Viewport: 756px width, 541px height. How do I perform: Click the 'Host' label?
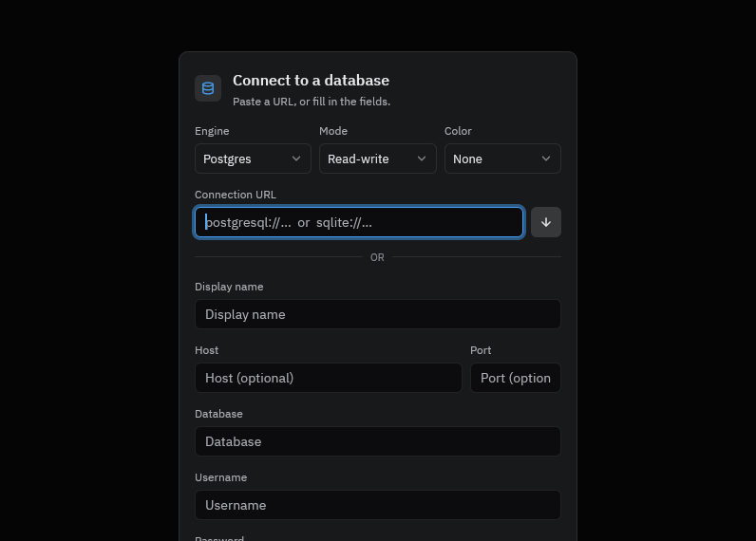point(206,350)
